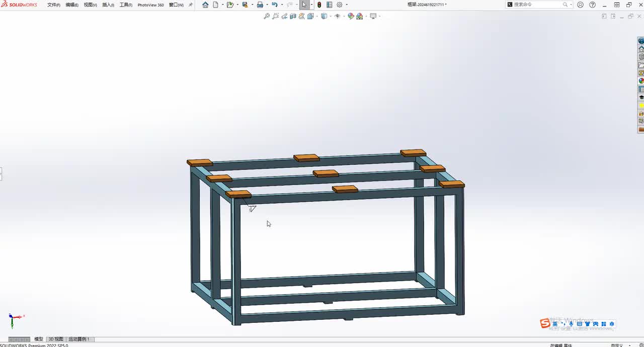Expand the Options gear dropdown arrow
This screenshot has width=644, height=347.
[347, 5]
